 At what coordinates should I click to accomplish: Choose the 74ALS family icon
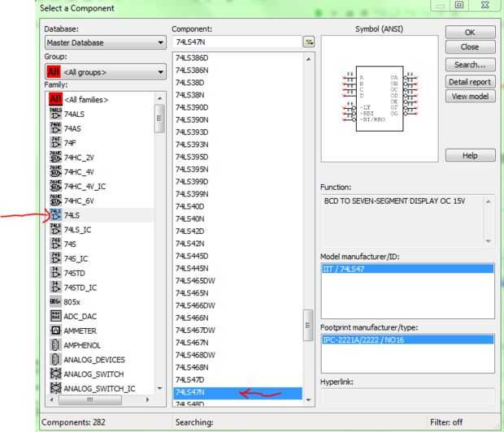click(x=55, y=114)
